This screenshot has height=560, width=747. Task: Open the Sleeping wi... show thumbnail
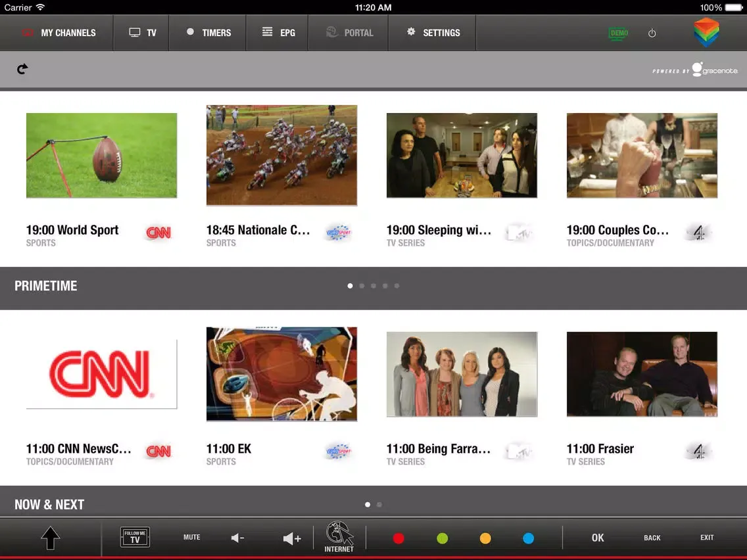point(462,155)
